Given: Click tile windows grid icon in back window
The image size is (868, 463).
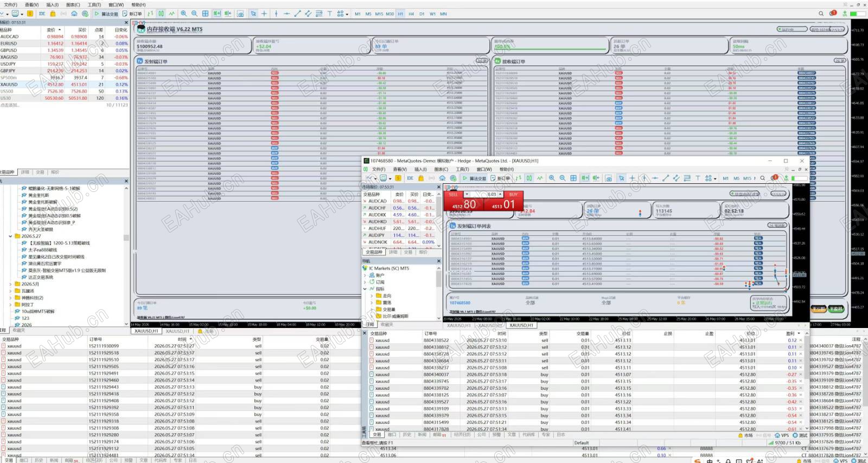Looking at the screenshot, I should click(x=205, y=14).
